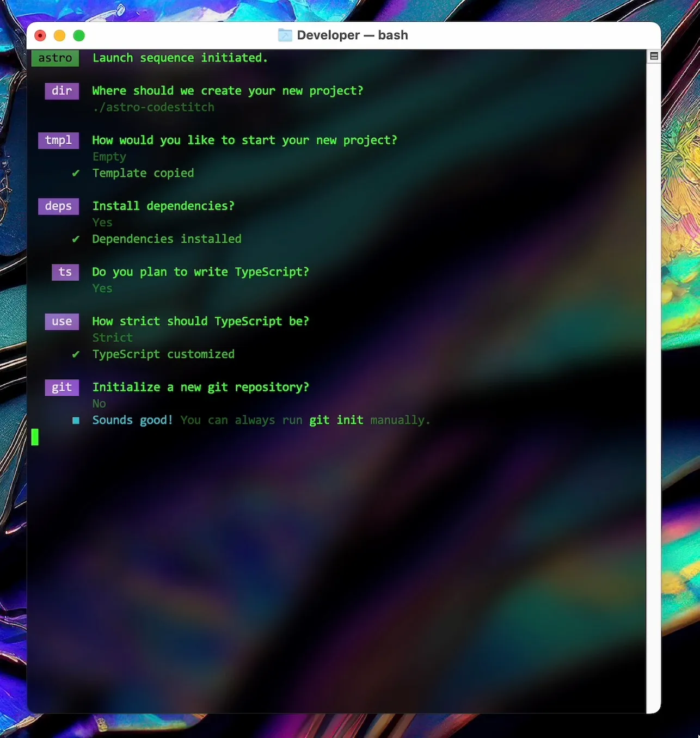Click the git step badge
The width and height of the screenshot is (700, 738).
pyautogui.click(x=62, y=388)
